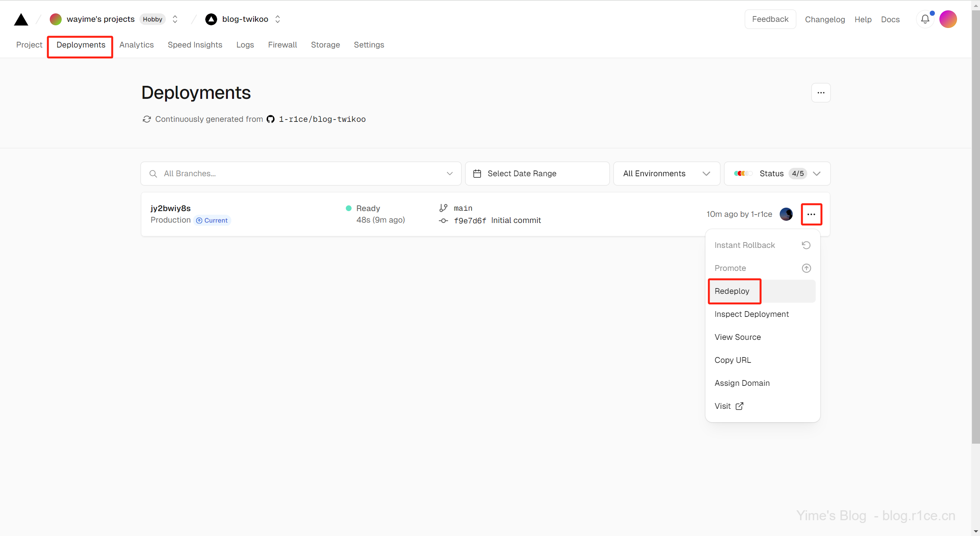Click the 1-r1ce committer avatar
Viewport: 980px width, 536px height.
786,214
